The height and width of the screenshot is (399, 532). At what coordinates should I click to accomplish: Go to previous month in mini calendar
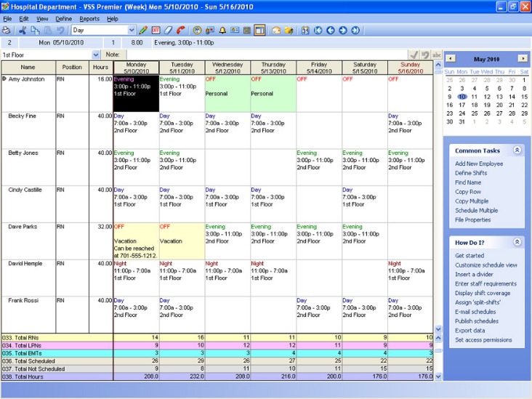pos(450,58)
